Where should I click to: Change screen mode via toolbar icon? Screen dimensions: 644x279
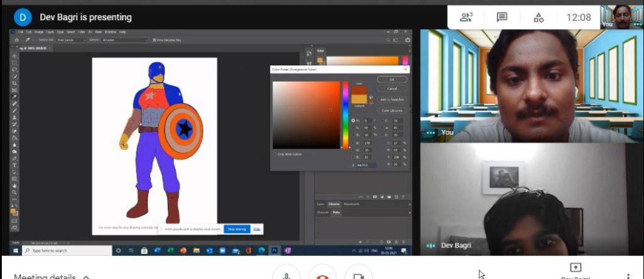click(14, 227)
